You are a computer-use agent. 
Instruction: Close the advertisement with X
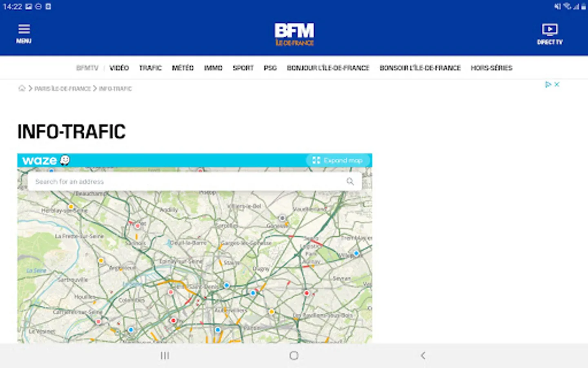pyautogui.click(x=557, y=84)
